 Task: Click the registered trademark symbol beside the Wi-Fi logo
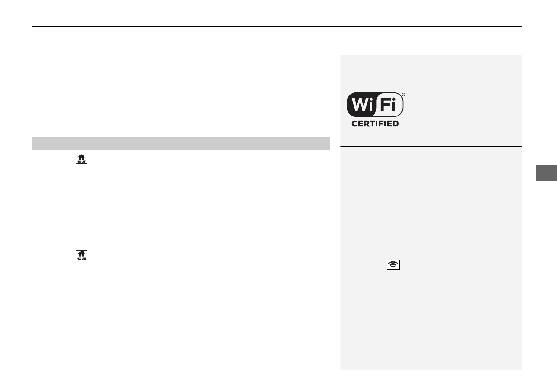404,95
